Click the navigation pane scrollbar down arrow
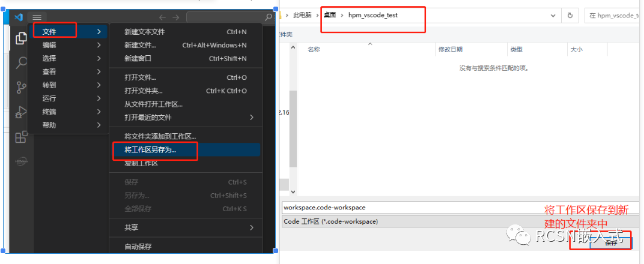This screenshot has width=644, height=264. (x=293, y=192)
